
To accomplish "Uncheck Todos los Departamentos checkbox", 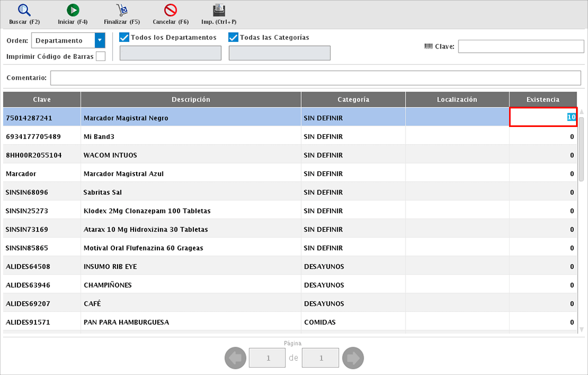I will pyautogui.click(x=124, y=38).
